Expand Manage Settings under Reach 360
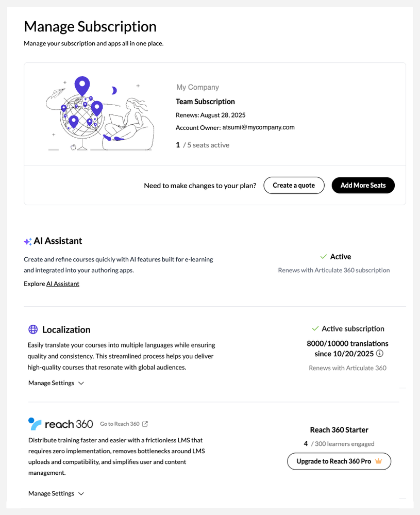Viewport: 420px width, 515px height. point(56,493)
